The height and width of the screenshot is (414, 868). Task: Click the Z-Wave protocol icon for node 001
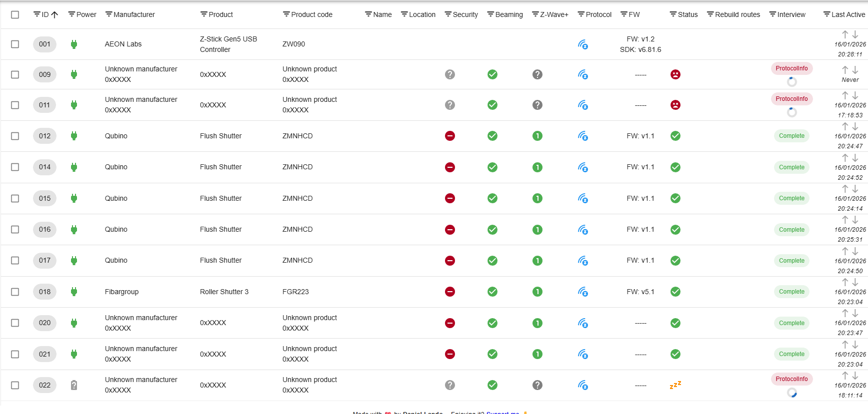click(x=582, y=44)
